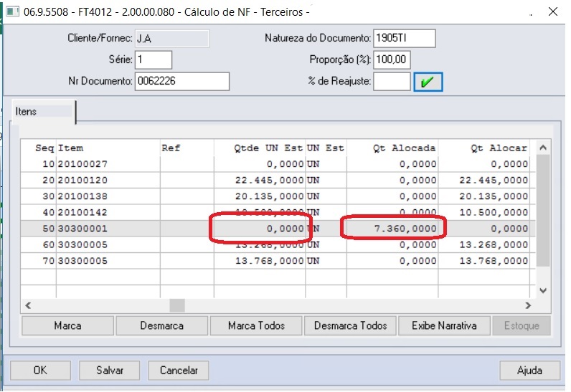The image size is (571, 392).
Task: Click Qt Alocar value 10.500,0000
Action: click(494, 212)
